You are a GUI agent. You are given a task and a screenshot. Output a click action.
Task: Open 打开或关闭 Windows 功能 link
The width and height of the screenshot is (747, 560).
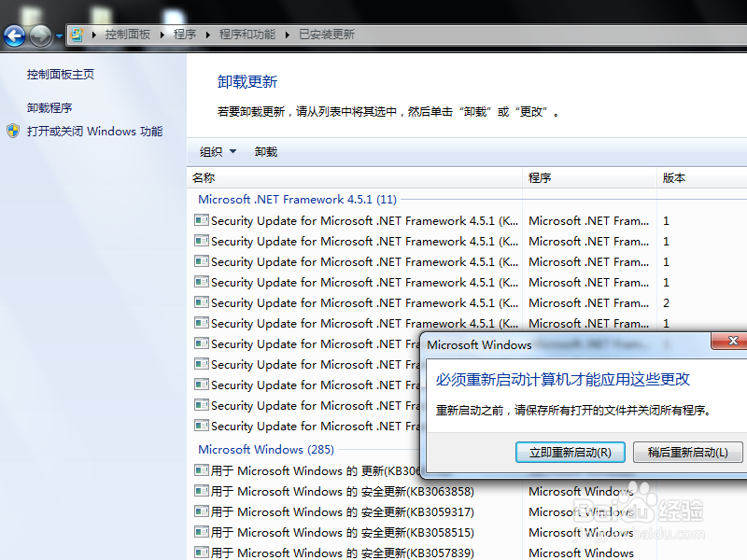tap(95, 131)
